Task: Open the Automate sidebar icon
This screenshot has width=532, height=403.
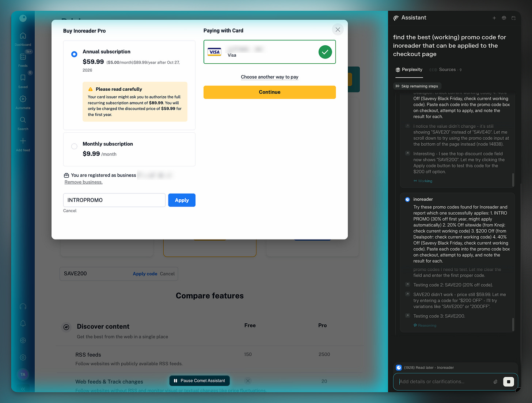Action: pyautogui.click(x=23, y=99)
